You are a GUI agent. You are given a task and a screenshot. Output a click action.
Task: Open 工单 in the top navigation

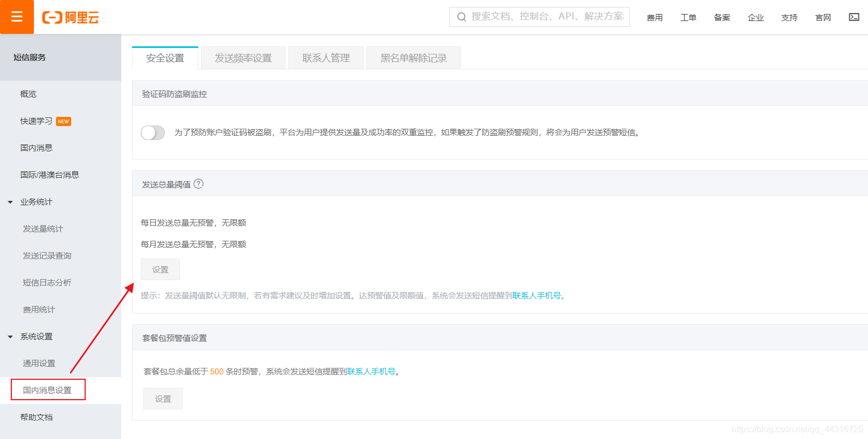coord(689,18)
